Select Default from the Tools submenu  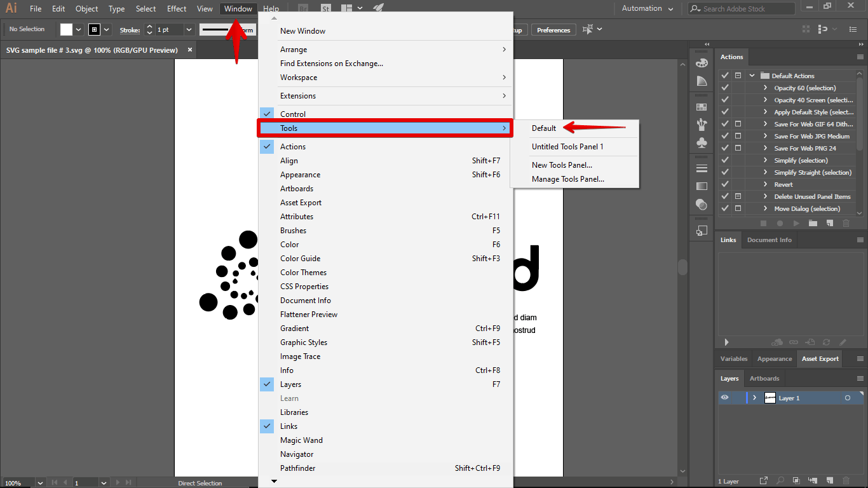[544, 128]
